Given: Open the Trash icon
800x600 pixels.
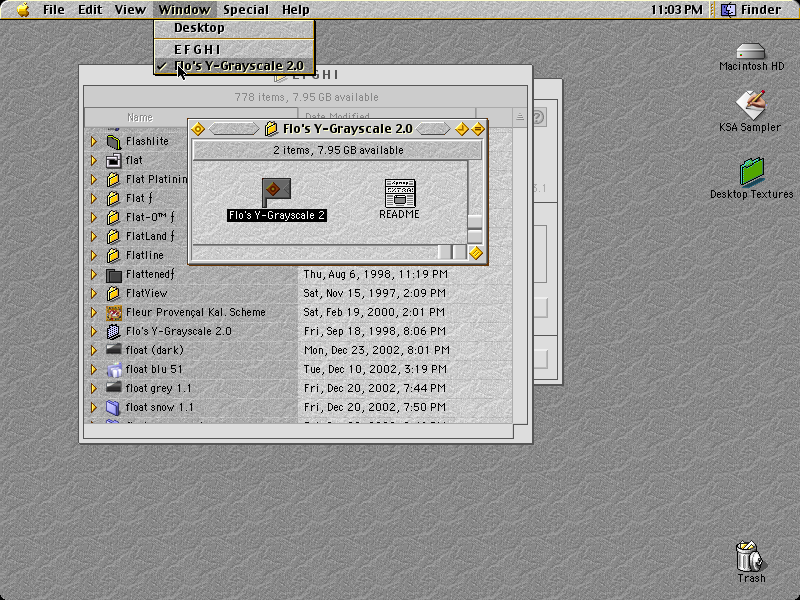Looking at the screenshot, I should pyautogui.click(x=749, y=556).
